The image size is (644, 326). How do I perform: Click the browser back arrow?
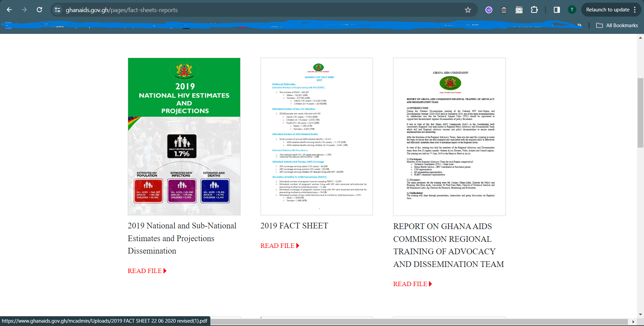tap(9, 10)
